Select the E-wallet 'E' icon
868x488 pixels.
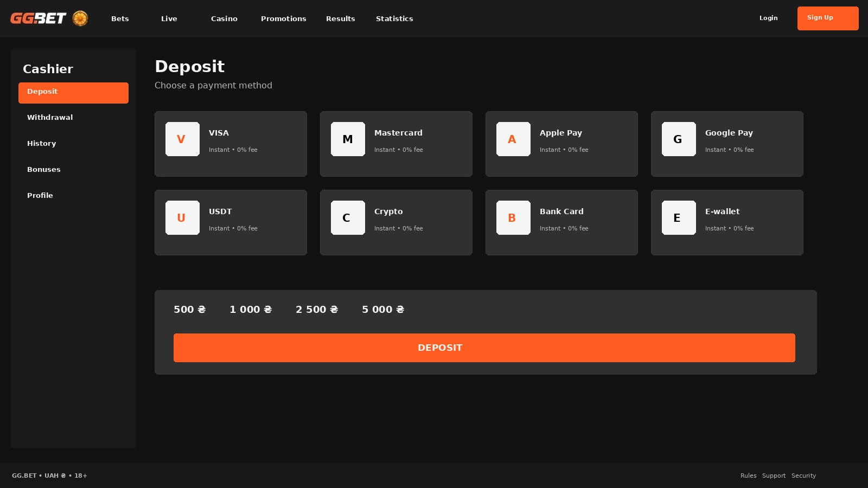tap(679, 218)
